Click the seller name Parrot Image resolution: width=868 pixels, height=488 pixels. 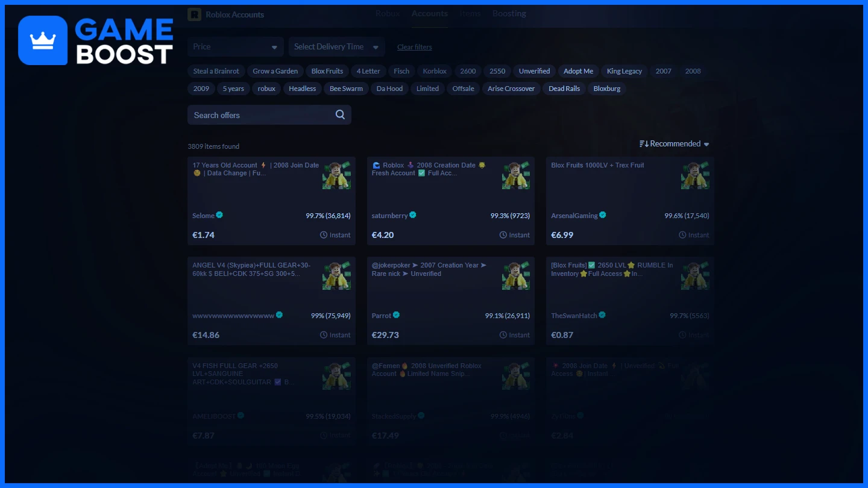pos(382,316)
